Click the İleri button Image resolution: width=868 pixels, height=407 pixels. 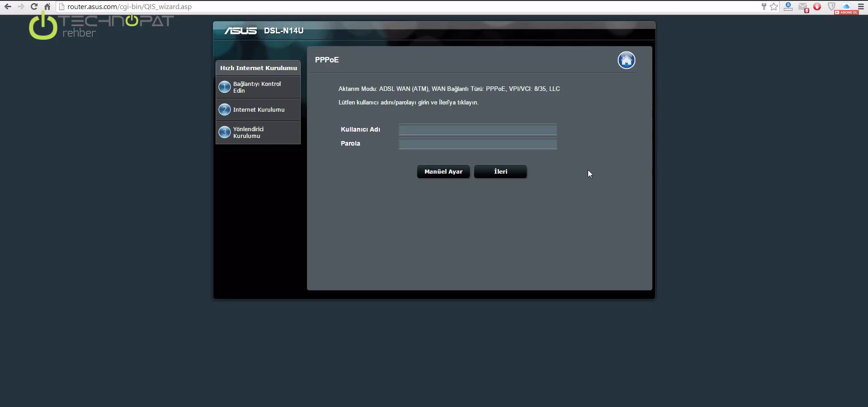pyautogui.click(x=500, y=171)
